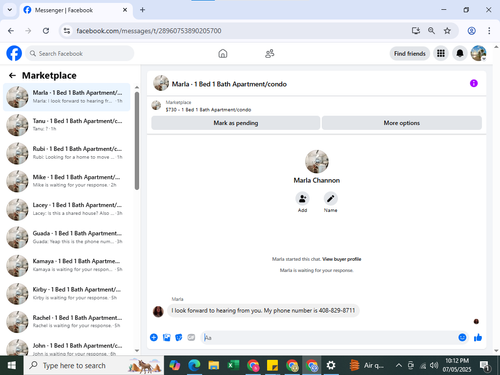
Task: Open Rubi conversation in list
Action: pos(67,153)
